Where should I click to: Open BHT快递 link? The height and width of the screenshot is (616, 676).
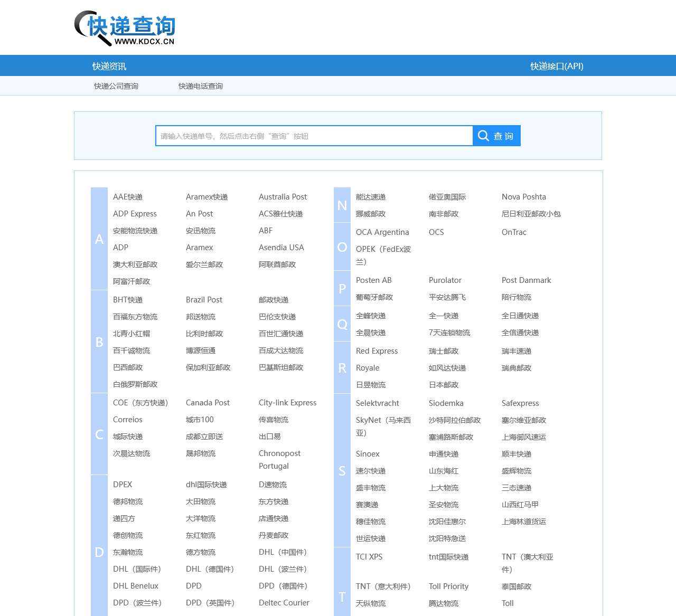(128, 300)
